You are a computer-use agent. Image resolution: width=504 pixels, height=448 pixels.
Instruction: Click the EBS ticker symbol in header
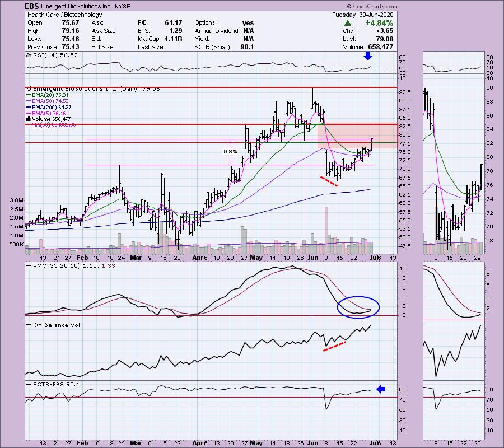coord(32,6)
